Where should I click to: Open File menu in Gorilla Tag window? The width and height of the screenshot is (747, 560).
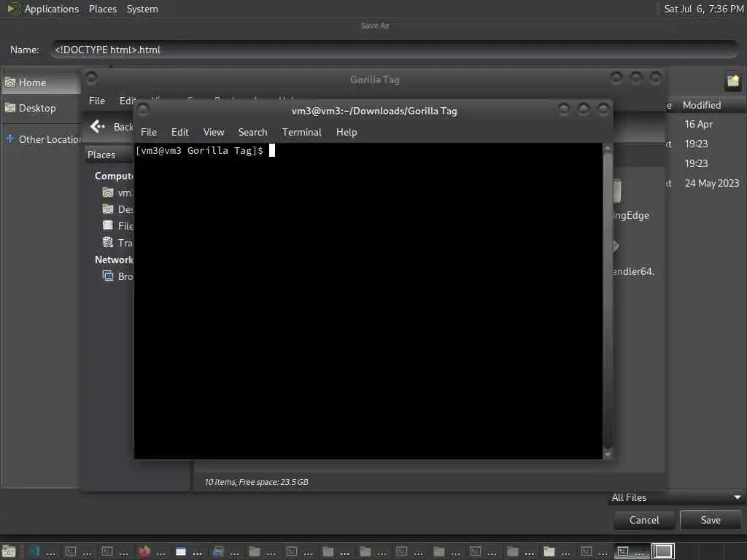[97, 101]
